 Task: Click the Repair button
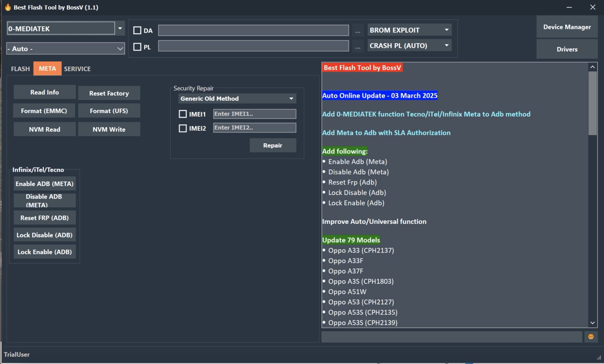coord(273,145)
